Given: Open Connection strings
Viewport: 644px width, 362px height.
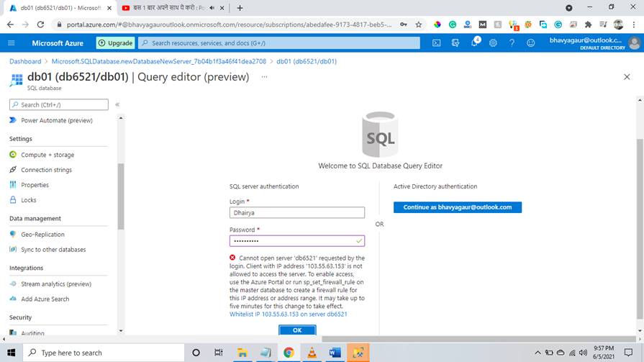Looking at the screenshot, I should point(46,170).
